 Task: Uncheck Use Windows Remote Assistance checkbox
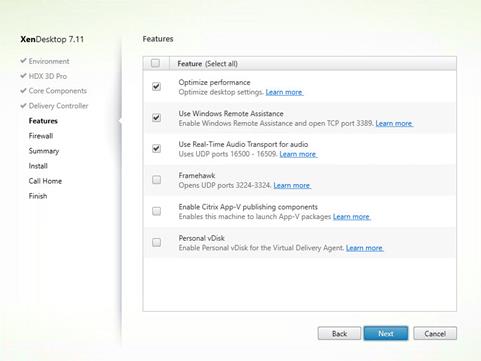[156, 118]
